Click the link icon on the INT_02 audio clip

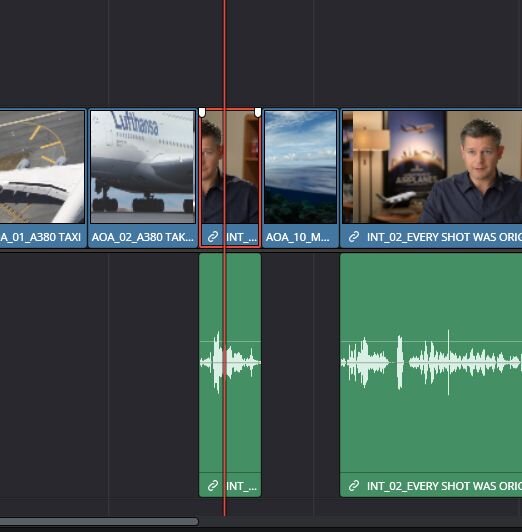pos(354,486)
